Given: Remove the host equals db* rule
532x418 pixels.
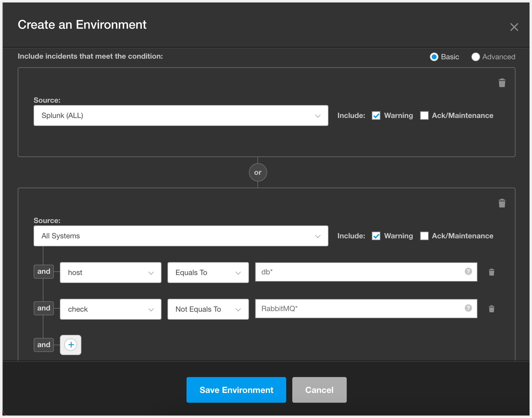Looking at the screenshot, I should coord(492,272).
